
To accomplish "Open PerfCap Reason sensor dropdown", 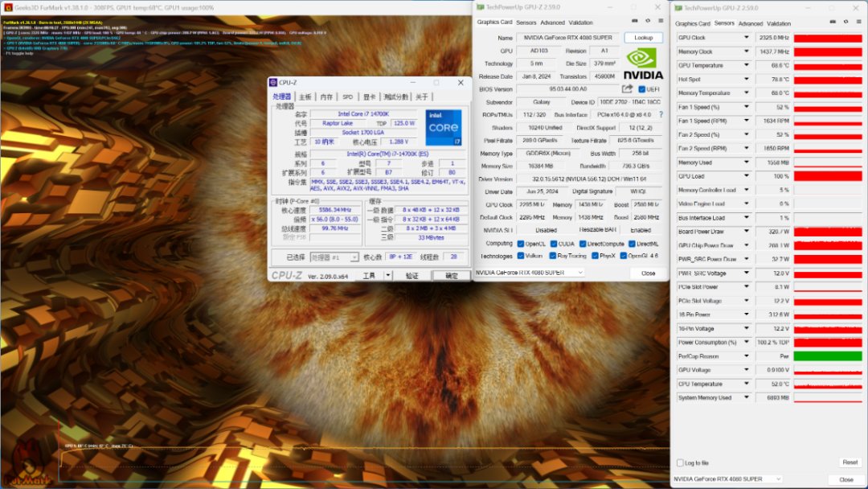I will tap(746, 356).
